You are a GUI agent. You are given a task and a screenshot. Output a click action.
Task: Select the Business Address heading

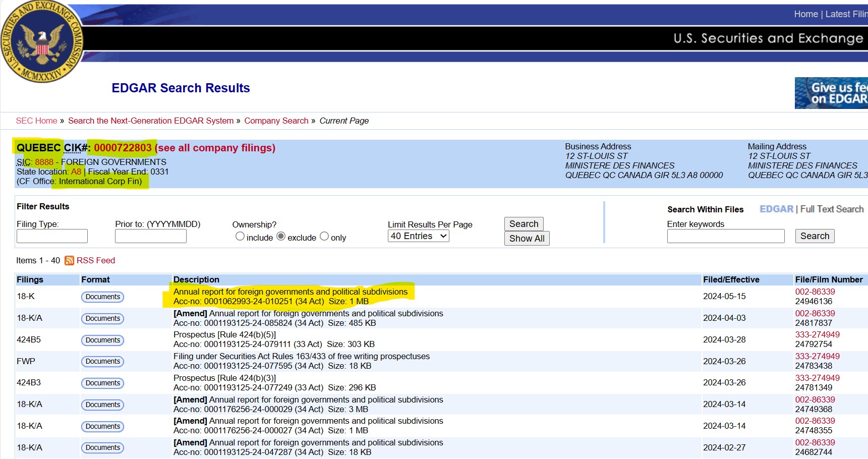click(x=598, y=147)
